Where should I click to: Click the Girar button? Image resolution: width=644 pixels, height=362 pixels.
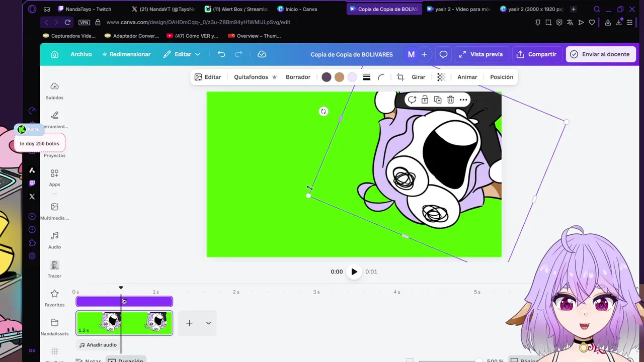(x=419, y=77)
